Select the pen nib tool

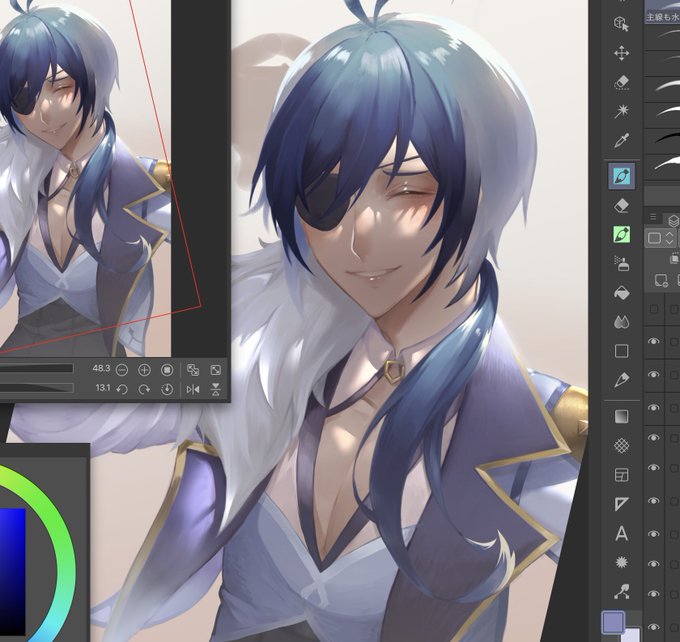(x=621, y=380)
